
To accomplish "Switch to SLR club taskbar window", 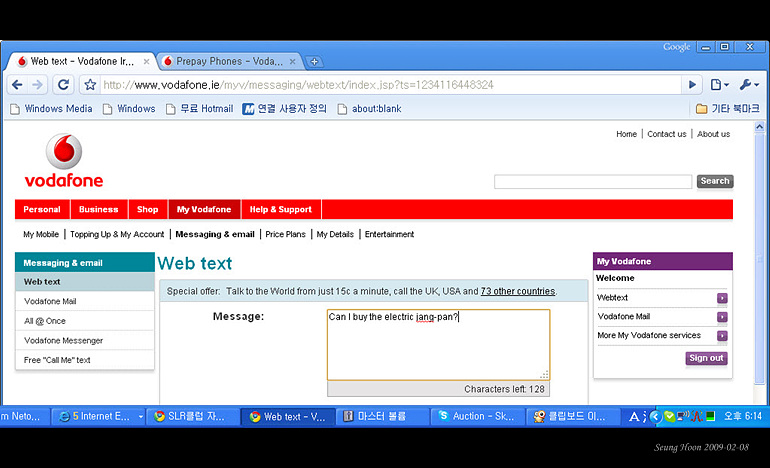I will (192, 416).
